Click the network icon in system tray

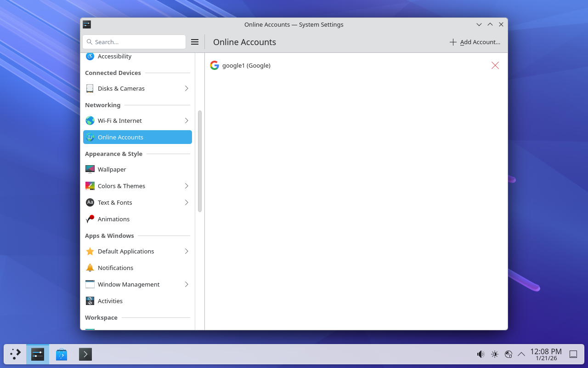508,354
